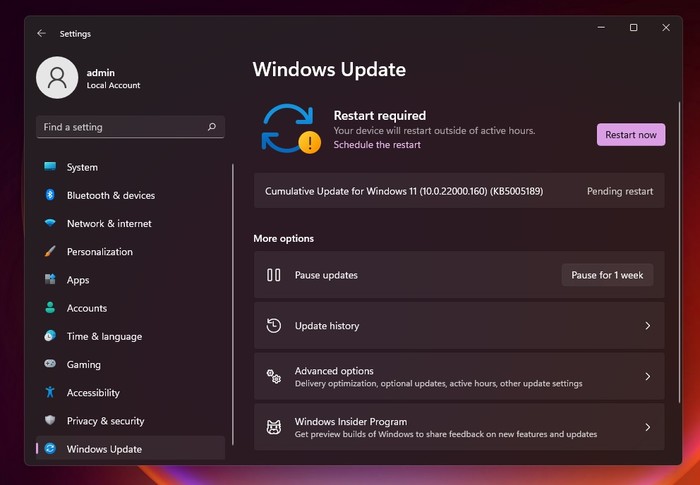Screen dimensions: 700x485
Task: Click the search magnifier icon
Action: click(212, 127)
